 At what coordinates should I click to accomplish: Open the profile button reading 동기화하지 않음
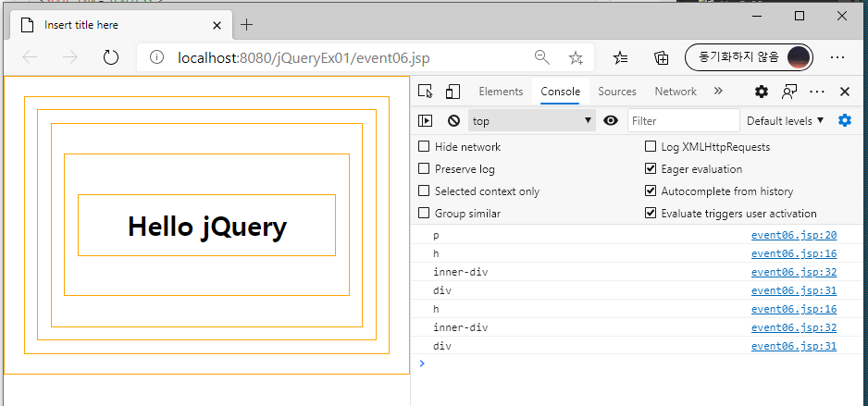pyautogui.click(x=749, y=57)
